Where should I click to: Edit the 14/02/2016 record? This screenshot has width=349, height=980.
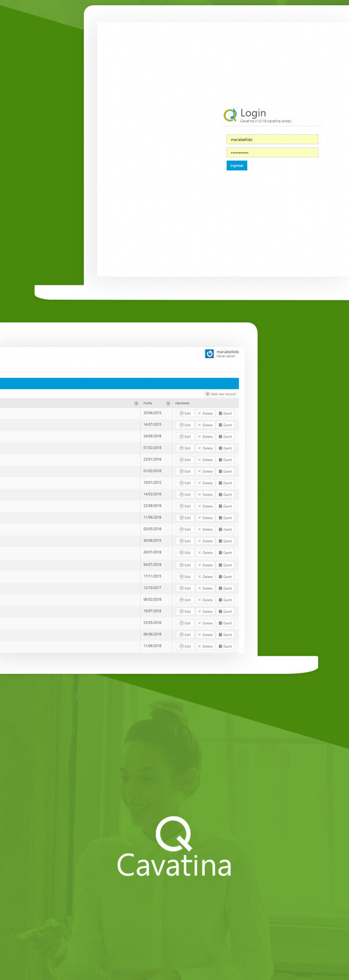coord(185,495)
